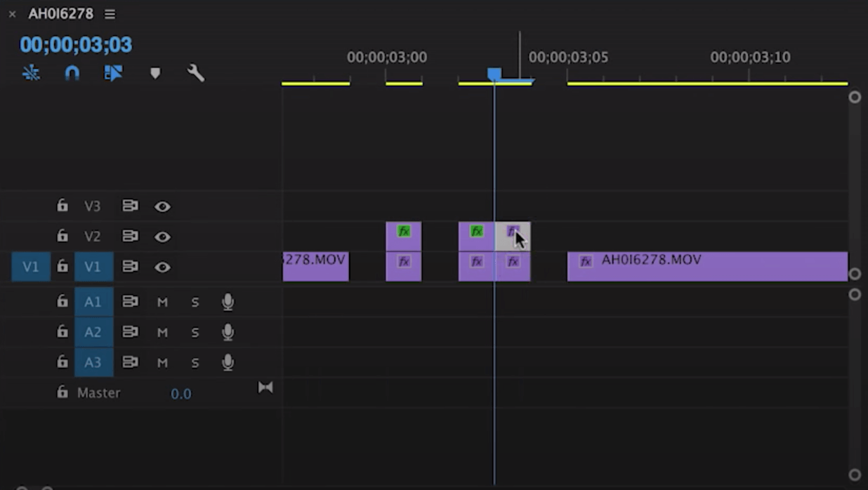Solo track A1

[x=195, y=303]
